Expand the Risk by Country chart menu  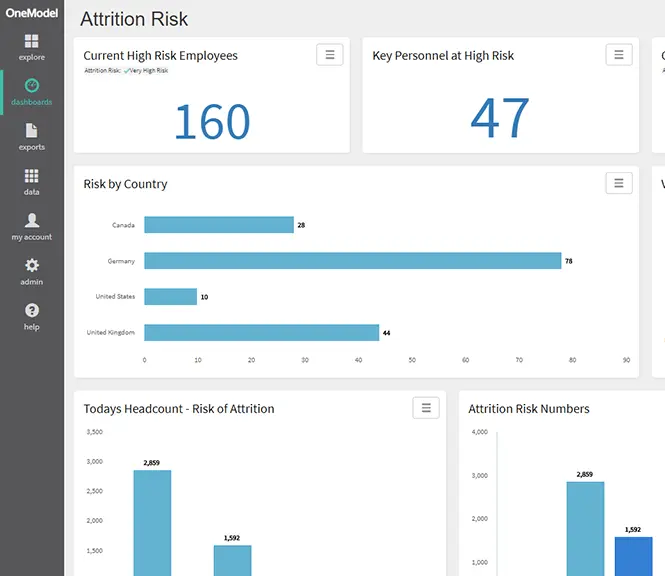619,183
